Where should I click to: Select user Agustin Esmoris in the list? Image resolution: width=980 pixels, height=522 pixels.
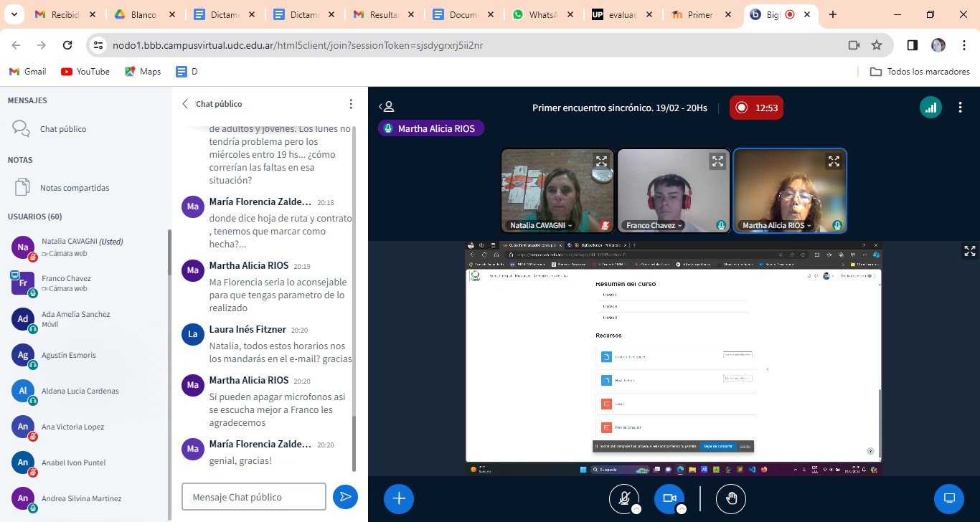click(x=69, y=355)
